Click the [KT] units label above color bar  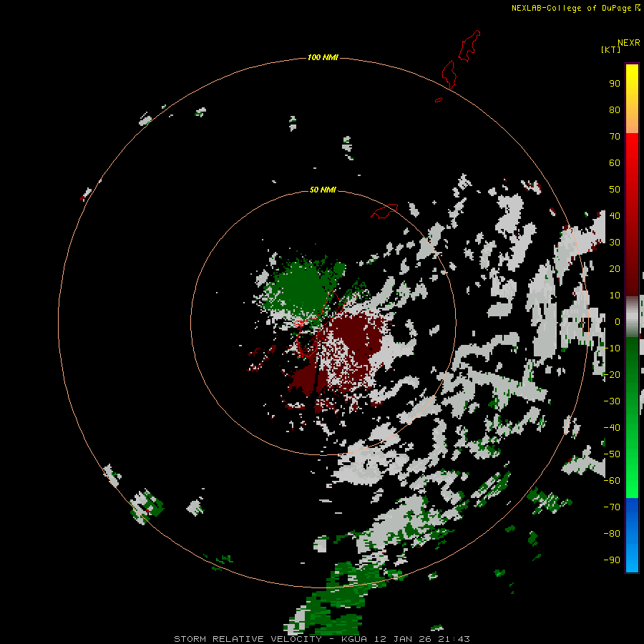(610, 49)
